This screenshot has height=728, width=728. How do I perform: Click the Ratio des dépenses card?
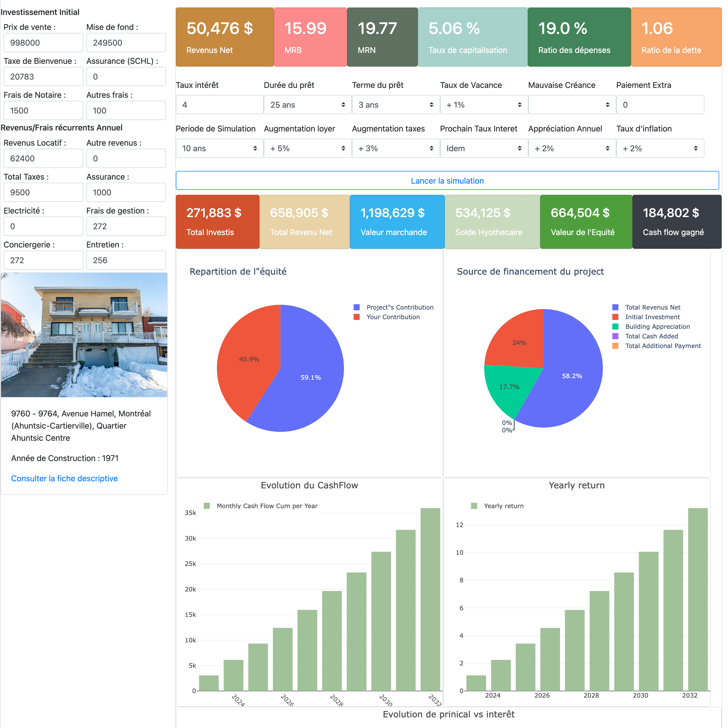[x=579, y=37]
